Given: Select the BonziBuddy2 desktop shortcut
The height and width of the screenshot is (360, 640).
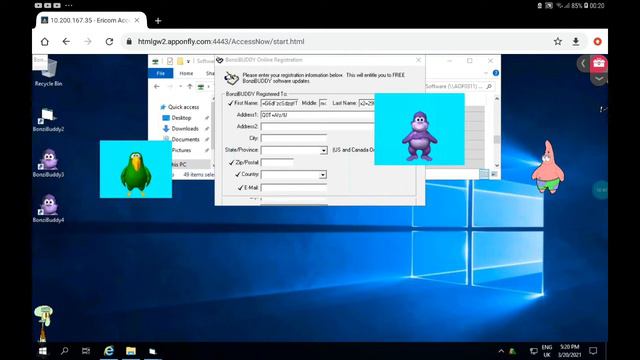Looking at the screenshot, I should (x=48, y=120).
